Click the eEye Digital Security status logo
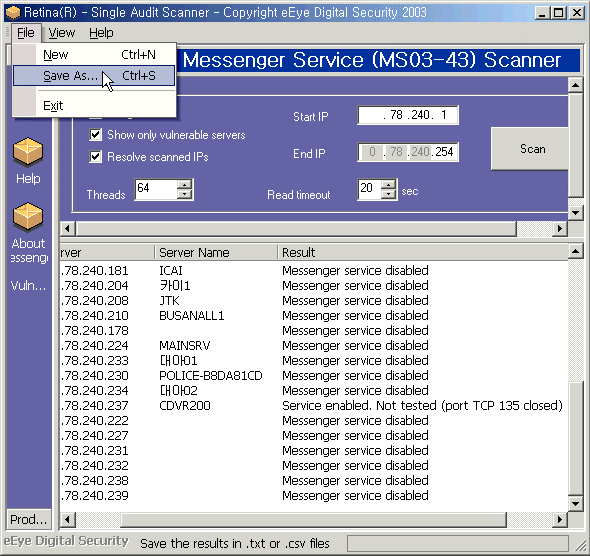This screenshot has width=590, height=556. [x=66, y=541]
